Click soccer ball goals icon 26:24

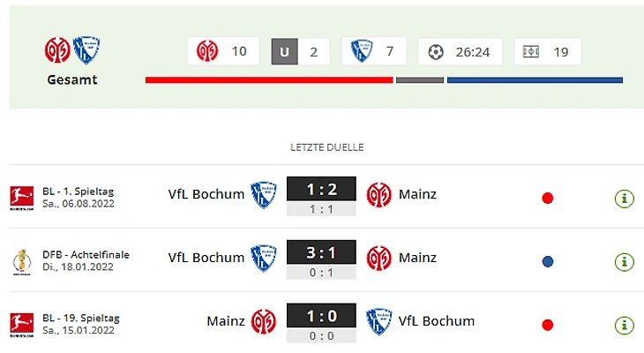click(436, 51)
